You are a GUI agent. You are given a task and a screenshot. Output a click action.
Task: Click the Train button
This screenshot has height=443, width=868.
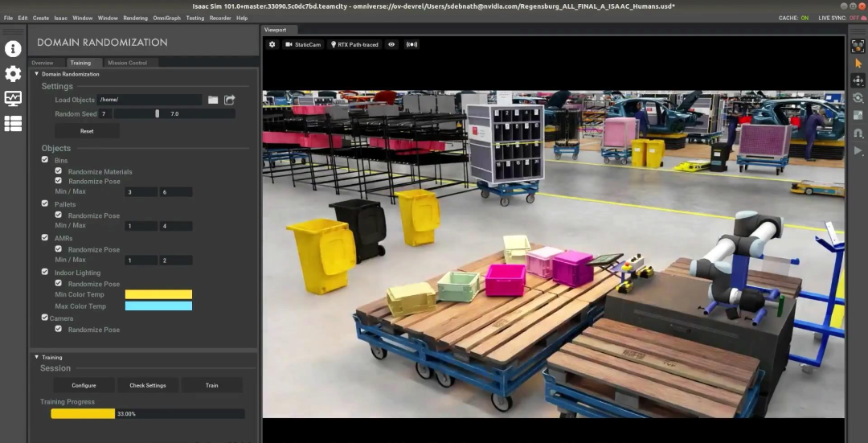pos(211,385)
